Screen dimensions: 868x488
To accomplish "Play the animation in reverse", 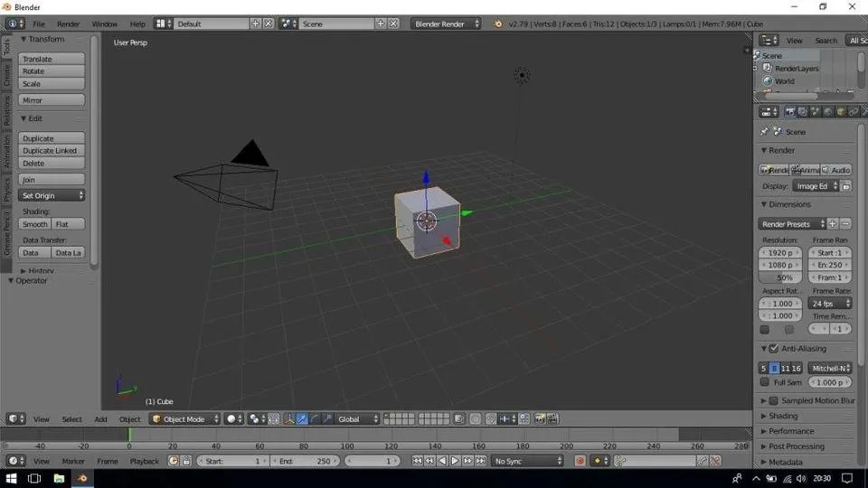I will [442, 461].
